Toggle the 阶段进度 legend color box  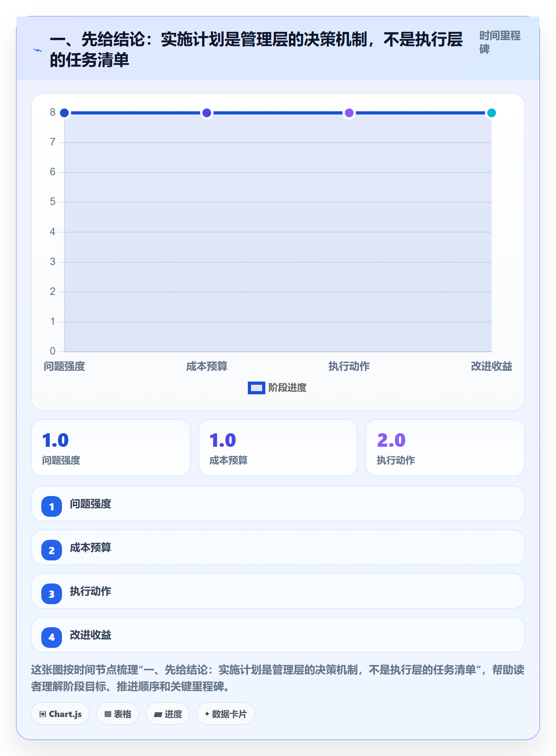point(256,388)
